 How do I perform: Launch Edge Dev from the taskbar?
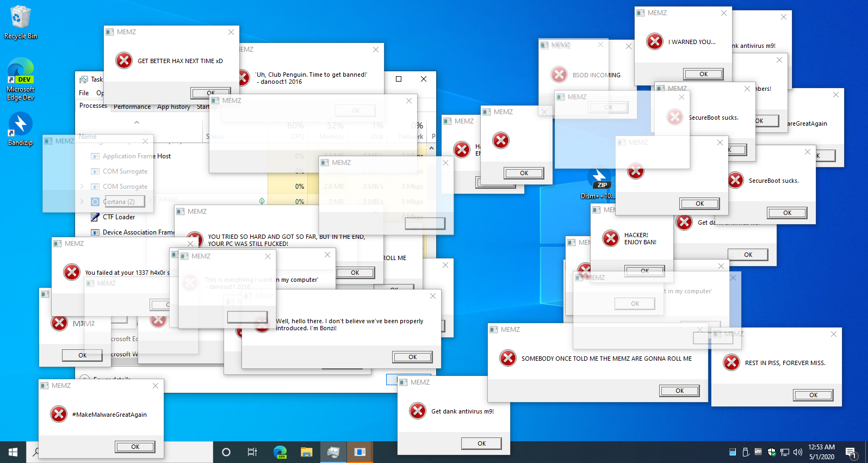point(280,452)
